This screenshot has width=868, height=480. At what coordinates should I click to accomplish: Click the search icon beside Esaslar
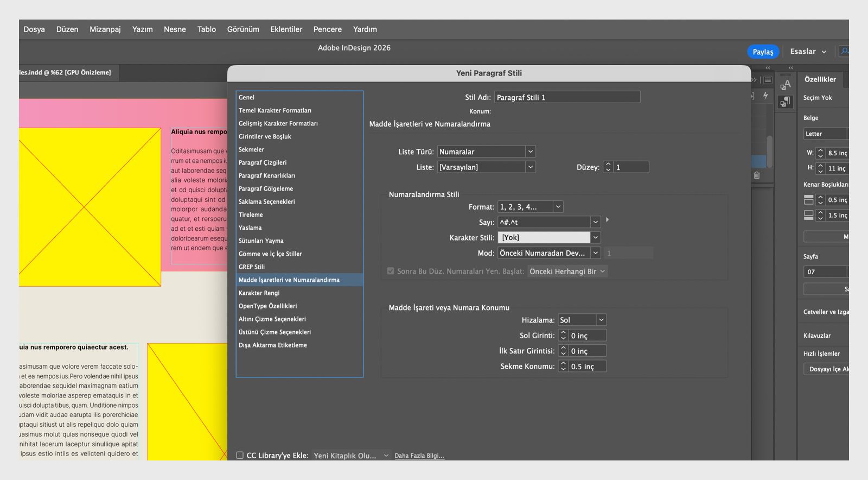844,51
